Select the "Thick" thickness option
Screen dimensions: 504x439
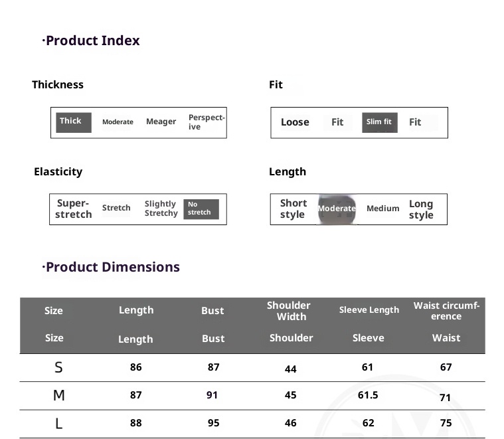[73, 122]
